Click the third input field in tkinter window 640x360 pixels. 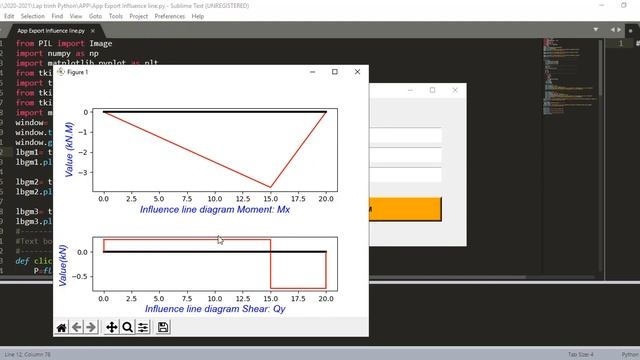click(x=405, y=175)
